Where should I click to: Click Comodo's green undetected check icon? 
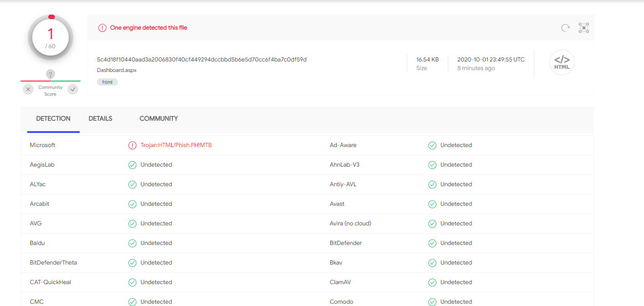tap(432, 302)
